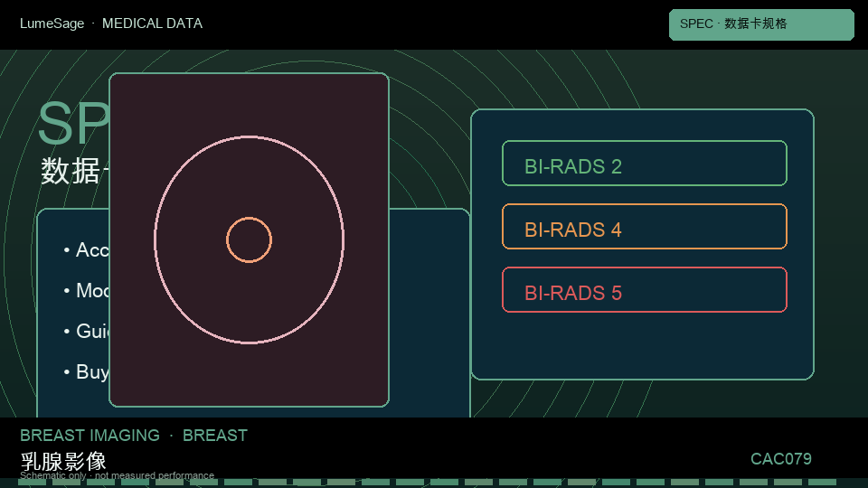This screenshot has height=488, width=868.
Task: Click the bullet item starting with Buy
Action: click(87, 371)
